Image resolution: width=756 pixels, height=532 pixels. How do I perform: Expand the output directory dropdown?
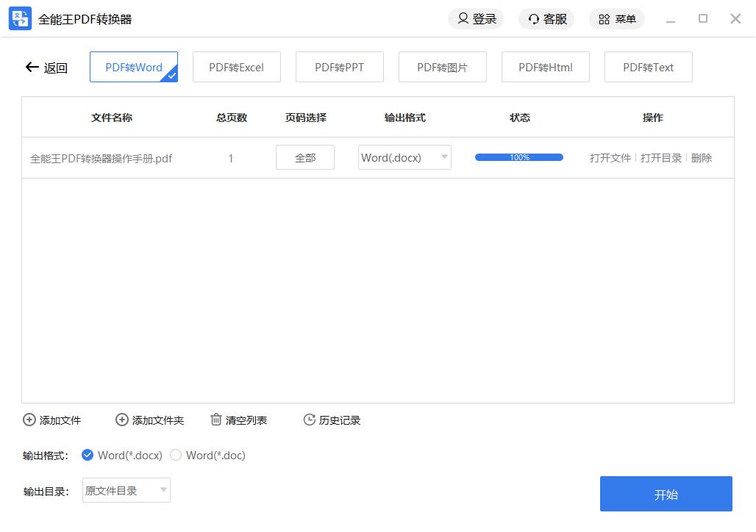(x=163, y=490)
